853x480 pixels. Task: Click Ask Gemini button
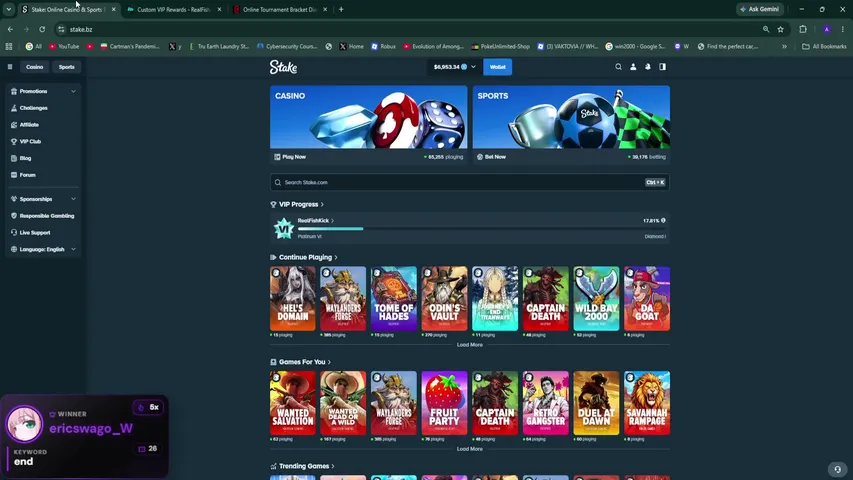point(760,9)
